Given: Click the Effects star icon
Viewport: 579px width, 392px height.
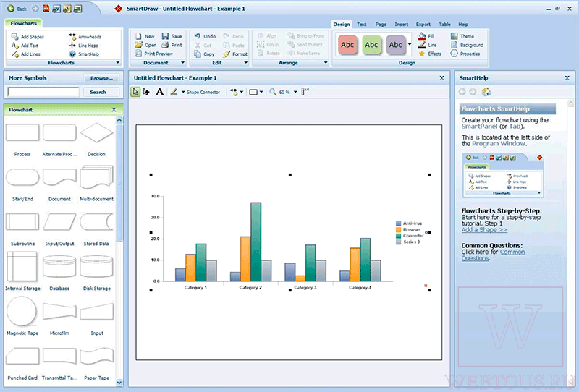Looking at the screenshot, I should pos(422,54).
